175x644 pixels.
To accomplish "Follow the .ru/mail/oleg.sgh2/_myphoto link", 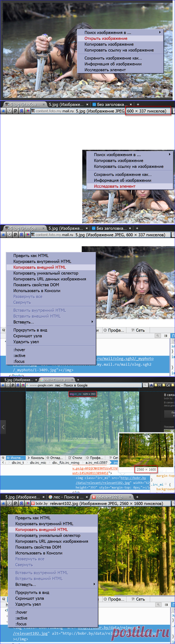I will click(x=125, y=358).
